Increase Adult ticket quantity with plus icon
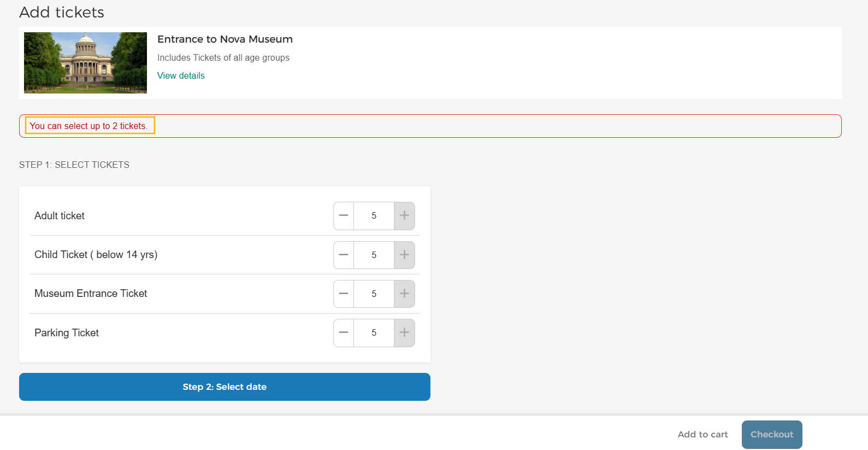This screenshot has height=450, width=868. tap(404, 216)
